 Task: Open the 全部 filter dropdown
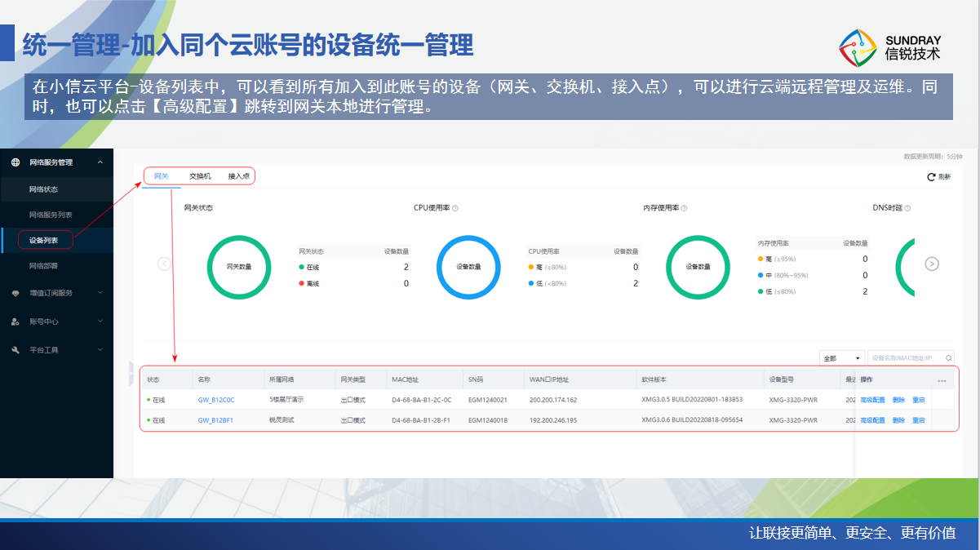pyautogui.click(x=841, y=358)
